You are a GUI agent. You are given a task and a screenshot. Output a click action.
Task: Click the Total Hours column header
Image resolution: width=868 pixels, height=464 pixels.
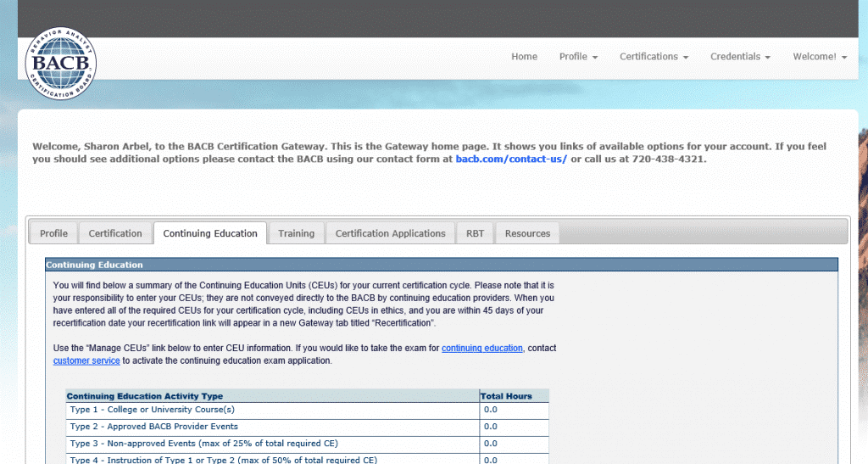click(515, 396)
